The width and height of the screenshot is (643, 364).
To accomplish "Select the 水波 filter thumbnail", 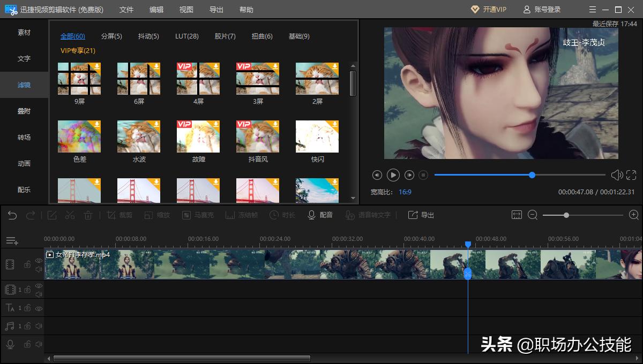I will pos(139,136).
